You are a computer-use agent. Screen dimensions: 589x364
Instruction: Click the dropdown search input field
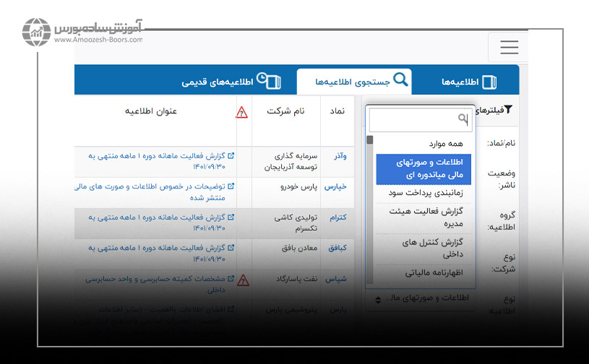[x=415, y=119]
